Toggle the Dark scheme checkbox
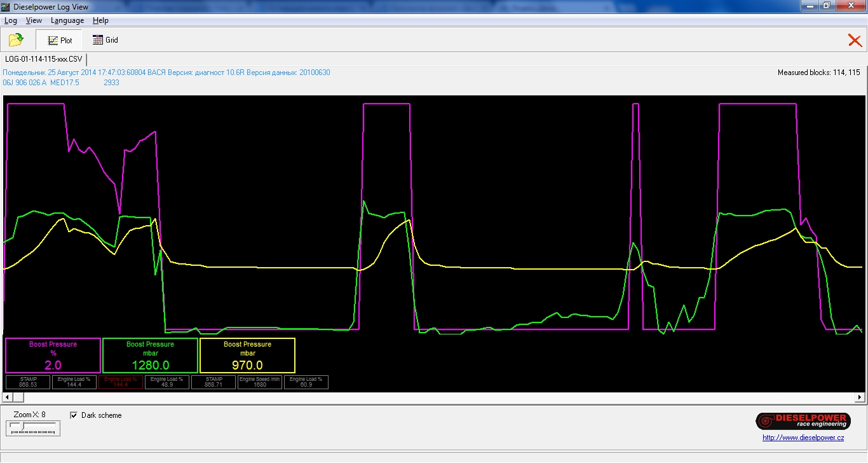 tap(74, 415)
